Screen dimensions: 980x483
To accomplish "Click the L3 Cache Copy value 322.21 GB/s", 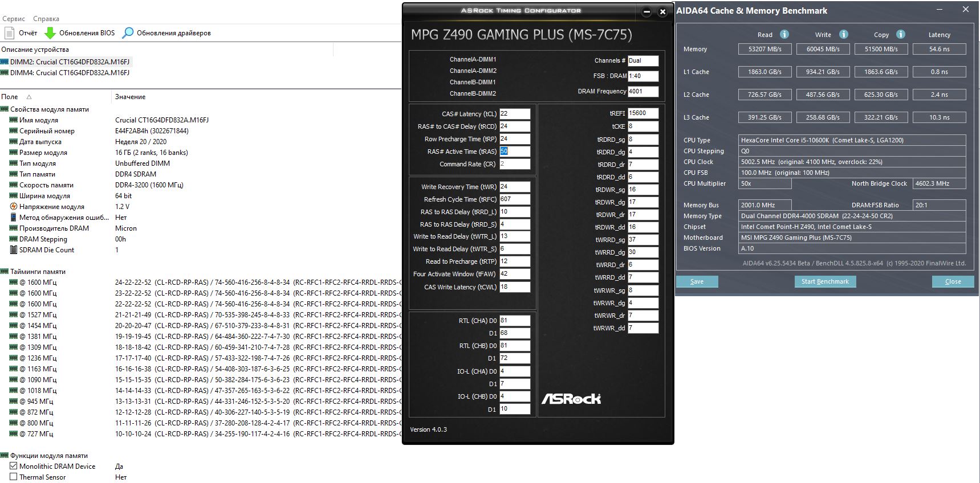I will point(881,117).
